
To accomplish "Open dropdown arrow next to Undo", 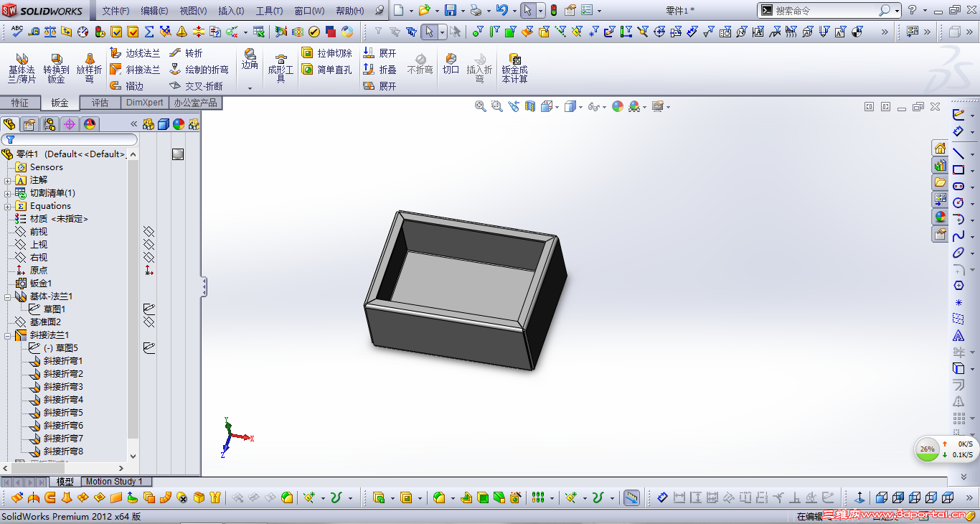I will pos(513,11).
